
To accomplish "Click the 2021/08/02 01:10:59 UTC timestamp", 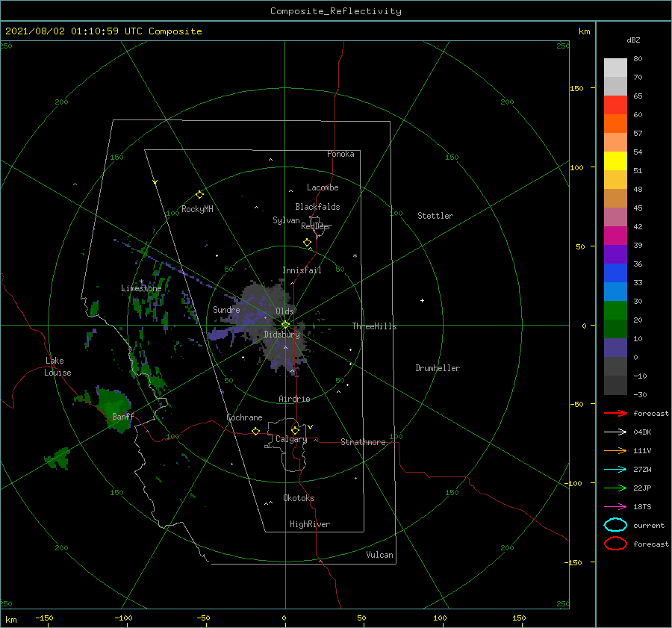I will pyautogui.click(x=73, y=31).
